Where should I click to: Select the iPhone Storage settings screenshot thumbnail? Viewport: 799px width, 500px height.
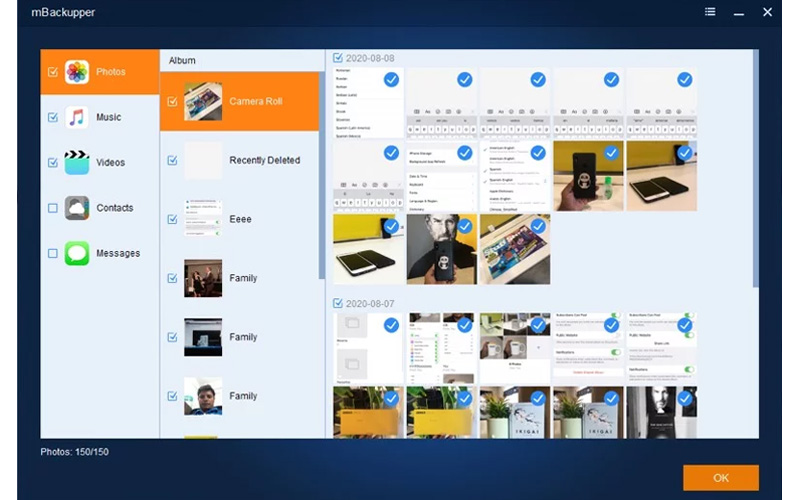442,176
